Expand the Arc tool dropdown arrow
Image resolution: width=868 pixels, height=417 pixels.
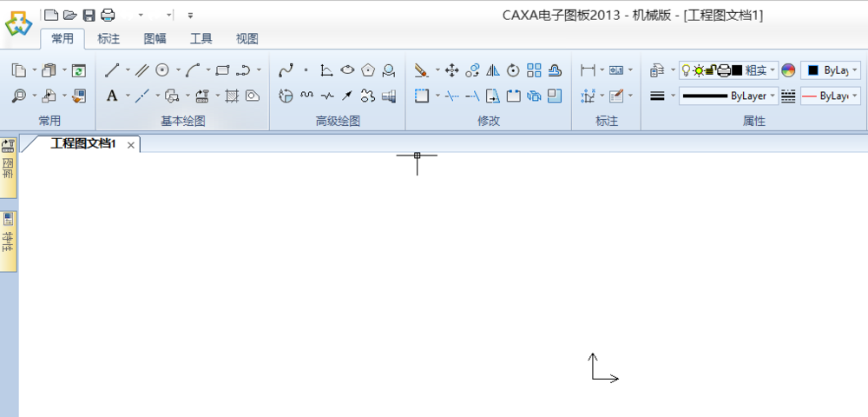pos(208,70)
